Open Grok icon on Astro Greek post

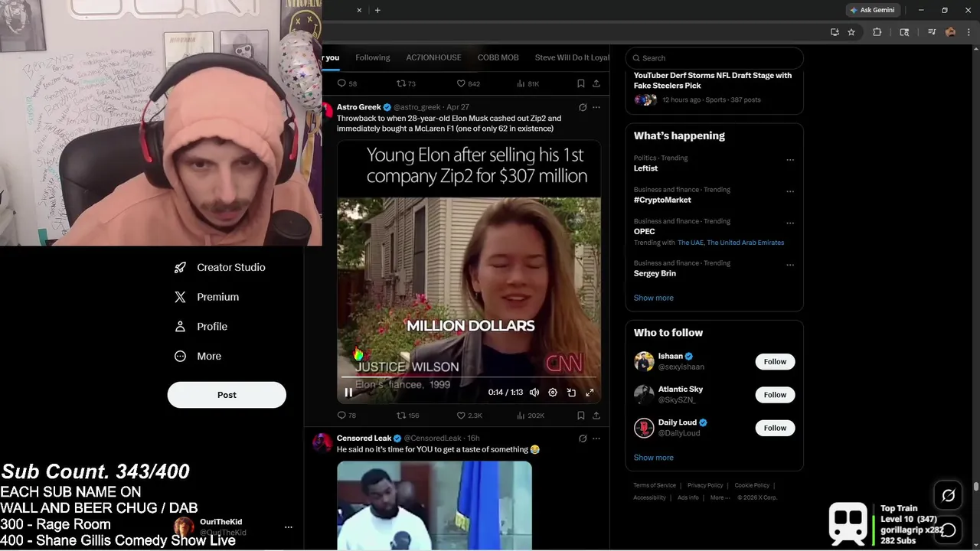click(583, 107)
